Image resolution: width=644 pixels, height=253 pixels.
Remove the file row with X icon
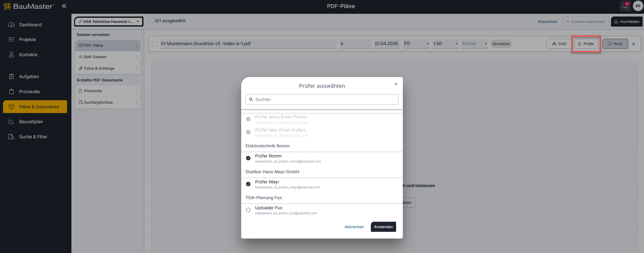click(x=634, y=44)
